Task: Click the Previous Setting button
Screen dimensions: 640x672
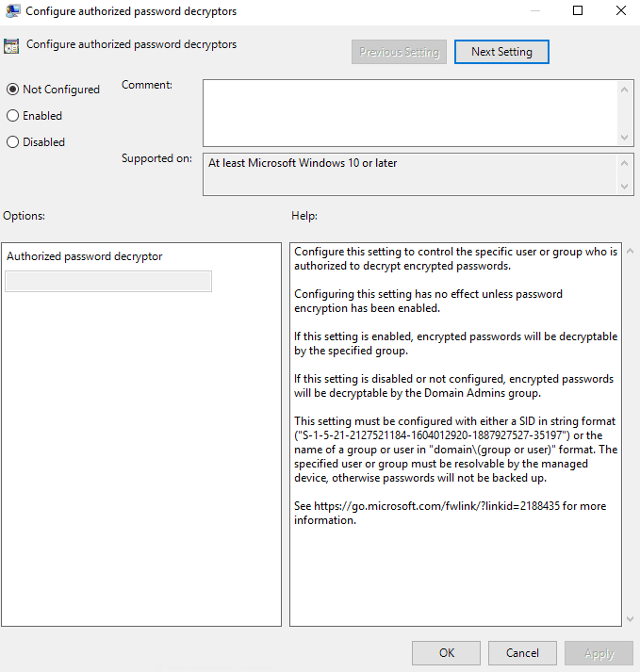Action: [399, 52]
